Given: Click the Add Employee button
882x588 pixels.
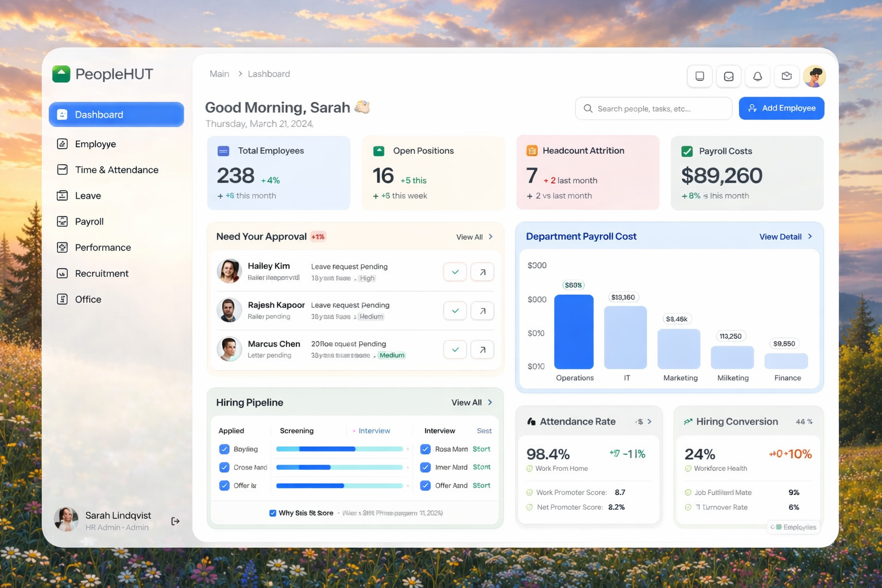Looking at the screenshot, I should (x=782, y=108).
